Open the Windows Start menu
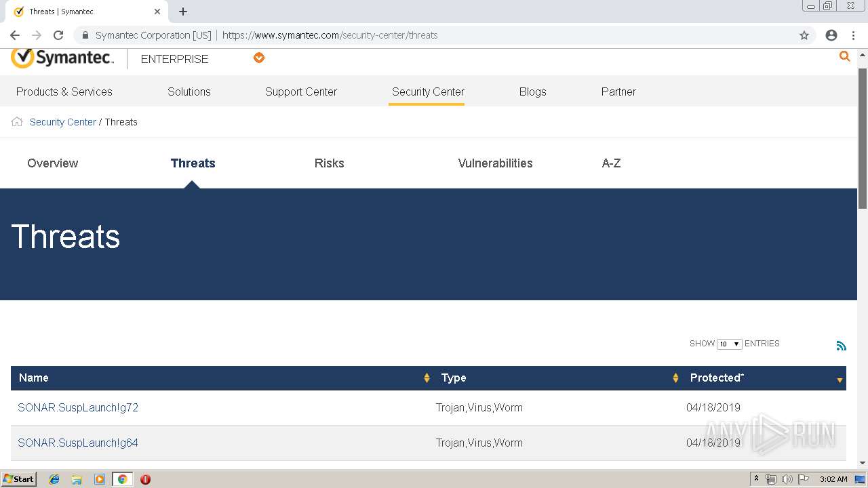The image size is (868, 488). pyautogui.click(x=19, y=479)
